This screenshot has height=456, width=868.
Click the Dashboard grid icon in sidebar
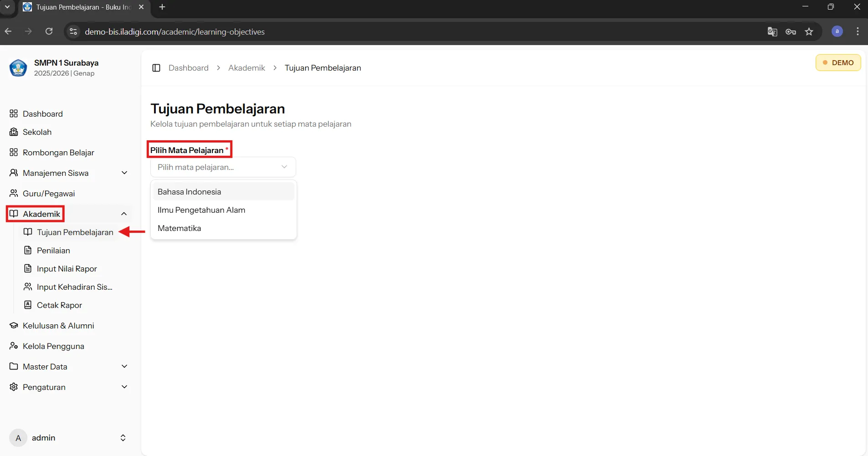tap(14, 113)
